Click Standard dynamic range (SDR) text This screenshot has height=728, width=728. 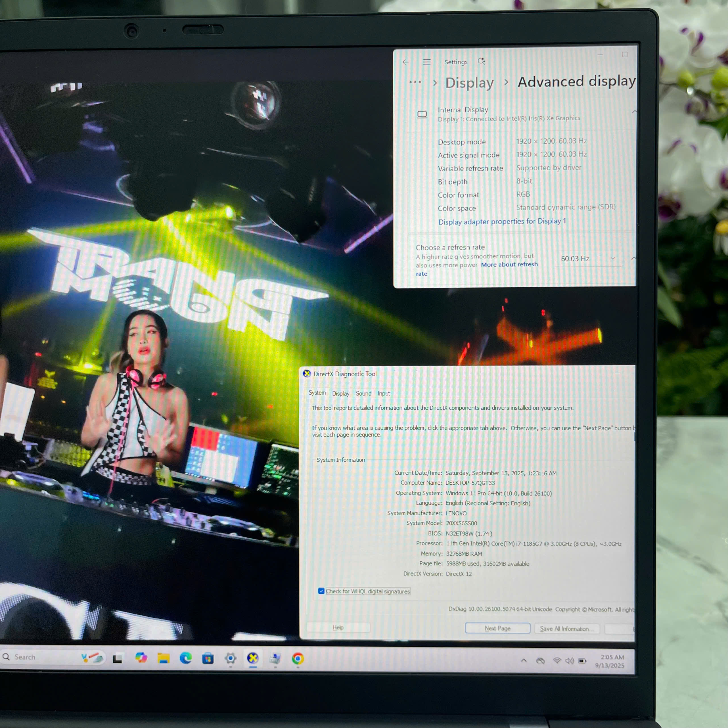point(566,207)
